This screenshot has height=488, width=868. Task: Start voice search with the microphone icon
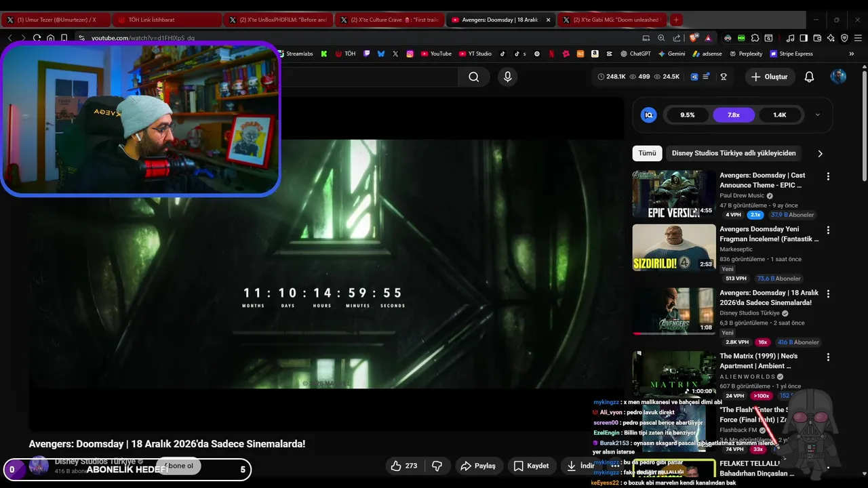click(507, 77)
